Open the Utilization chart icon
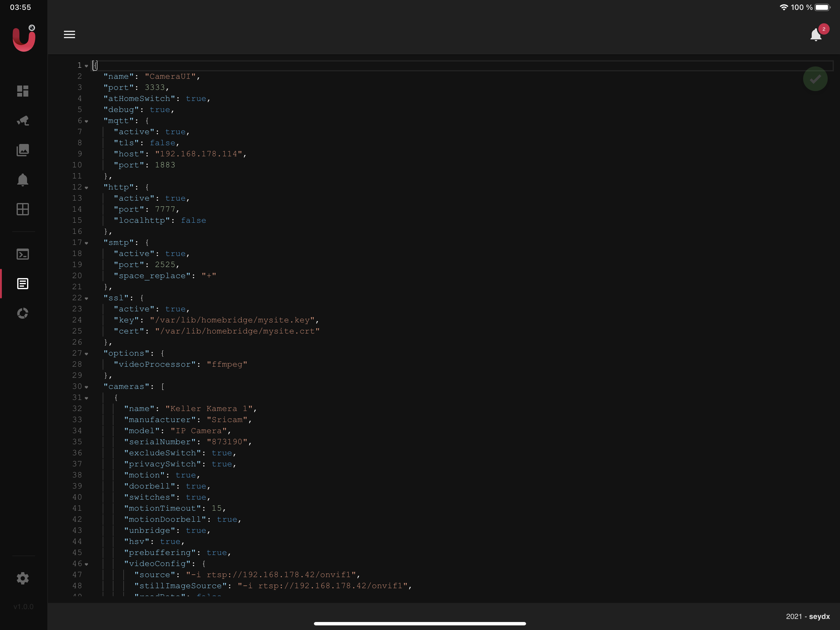 (23, 313)
